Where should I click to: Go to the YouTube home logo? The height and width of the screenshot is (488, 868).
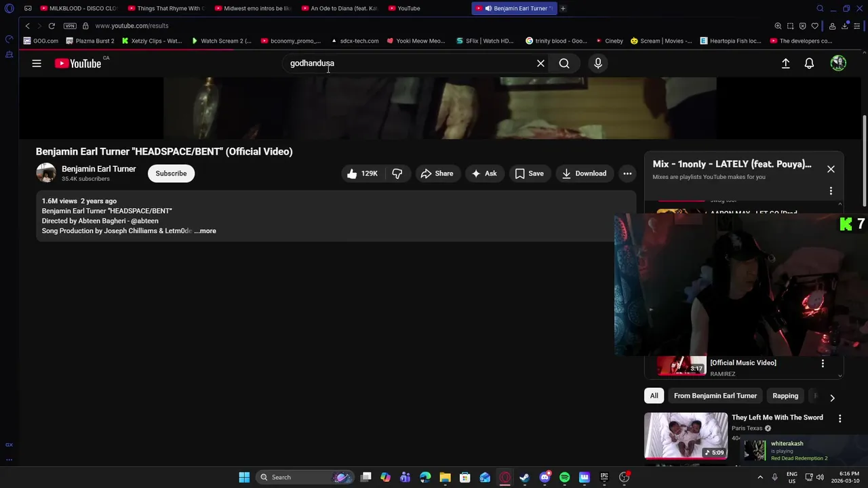(x=78, y=64)
